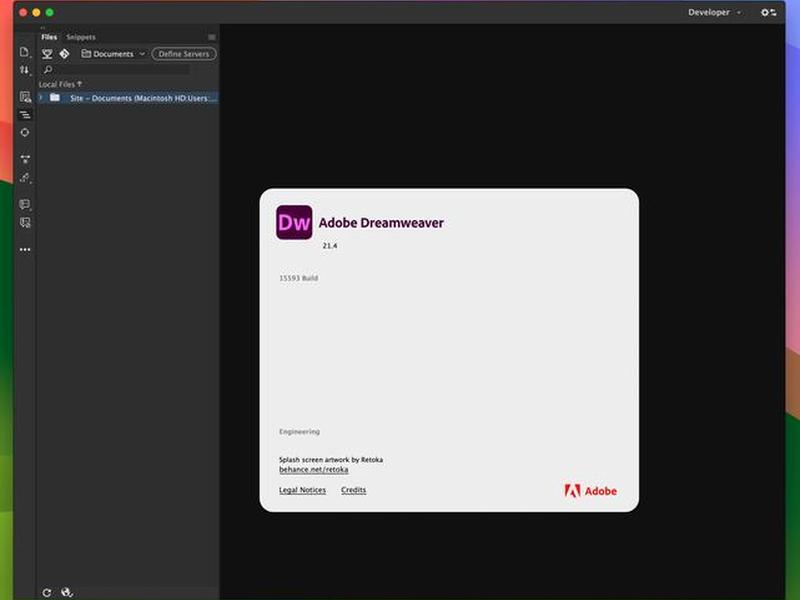Click the Site folder icon in file tree
Screen dimensions: 800x600
click(x=55, y=97)
